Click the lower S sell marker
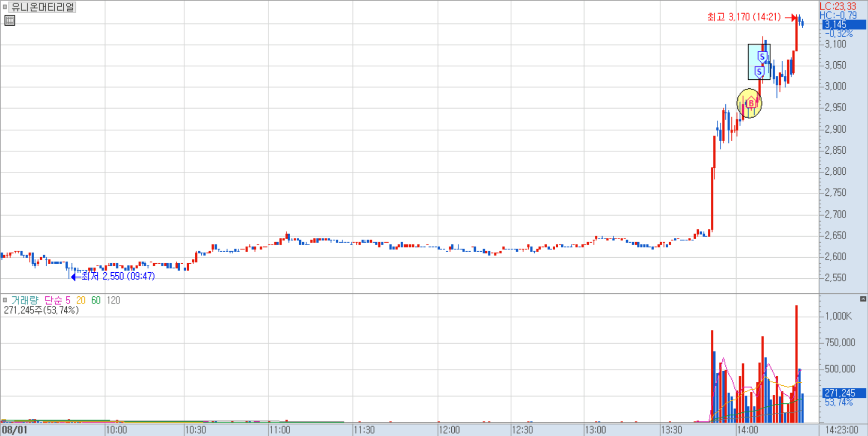 point(759,72)
